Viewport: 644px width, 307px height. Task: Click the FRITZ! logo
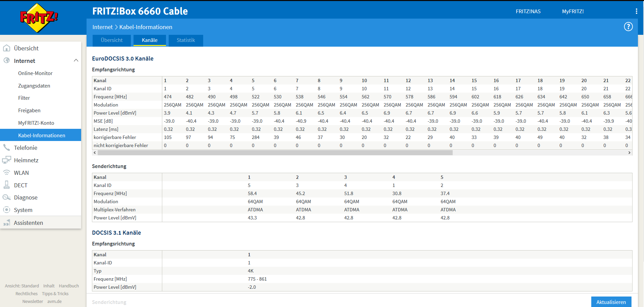(39, 18)
